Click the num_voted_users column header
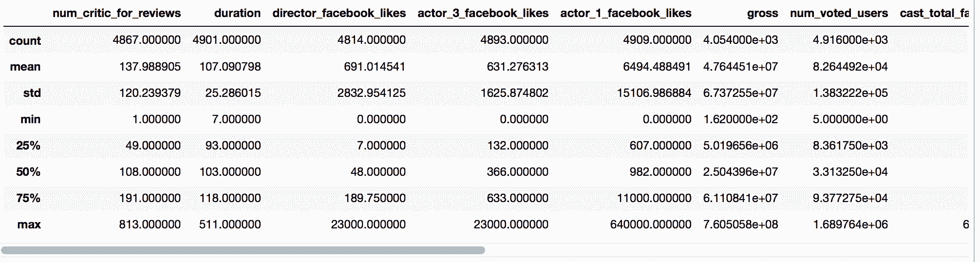Image resolution: width=980 pixels, height=262 pixels. click(x=839, y=13)
